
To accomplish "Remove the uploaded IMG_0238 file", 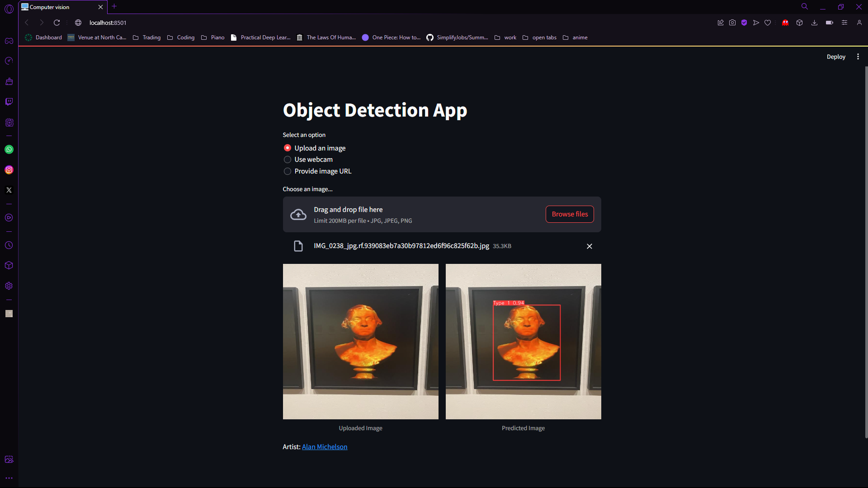I will tap(589, 246).
